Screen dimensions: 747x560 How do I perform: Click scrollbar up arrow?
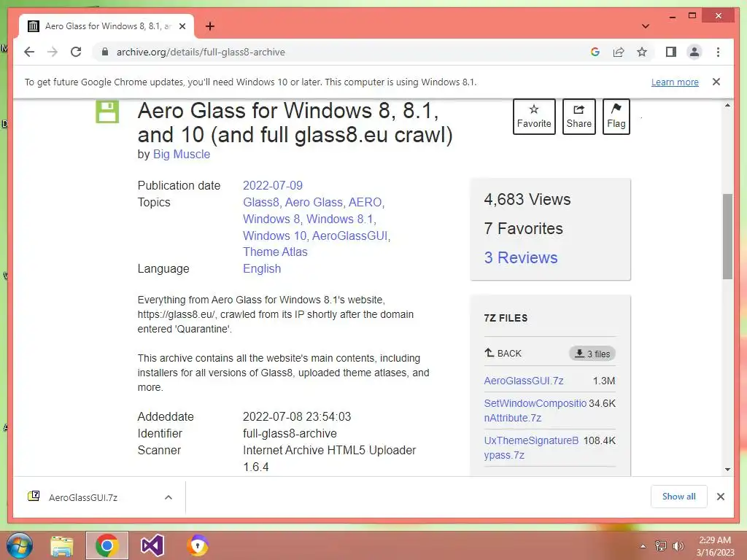tap(727, 105)
